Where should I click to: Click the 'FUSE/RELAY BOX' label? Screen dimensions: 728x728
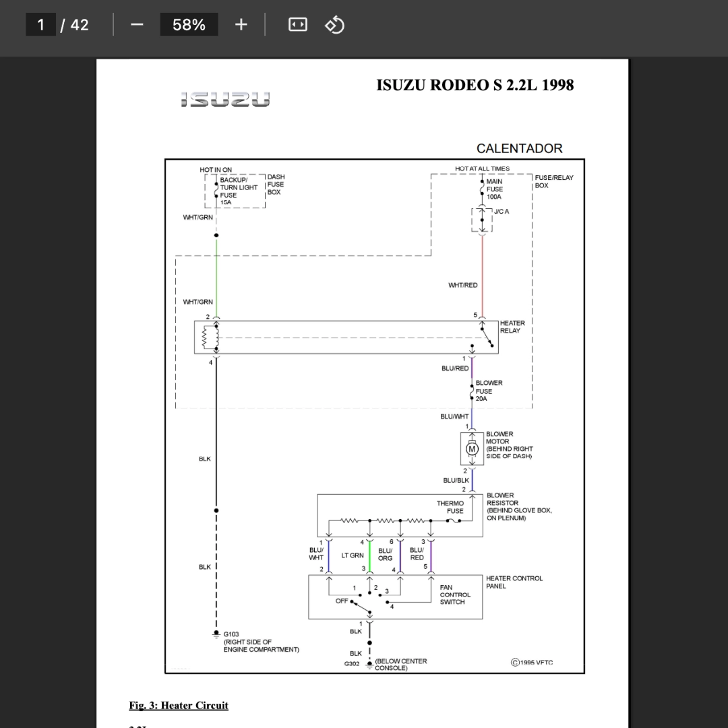coord(554,181)
